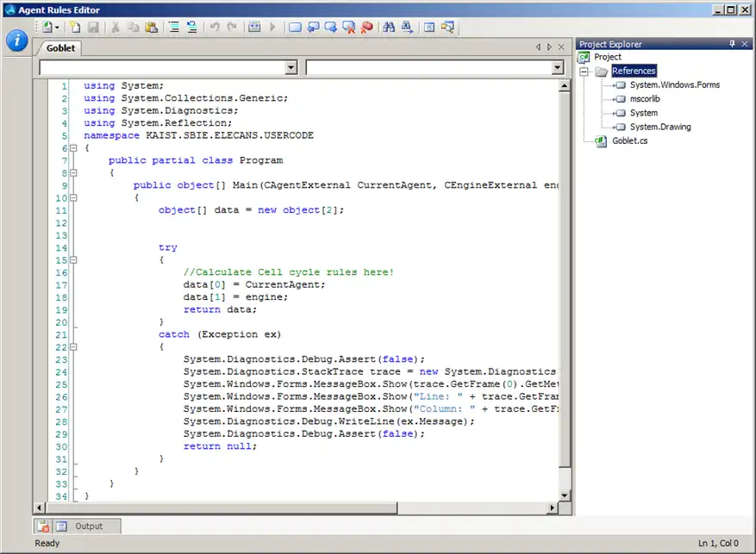Go to next bookmark icon
Image resolution: width=756 pixels, height=554 pixels.
(331, 27)
